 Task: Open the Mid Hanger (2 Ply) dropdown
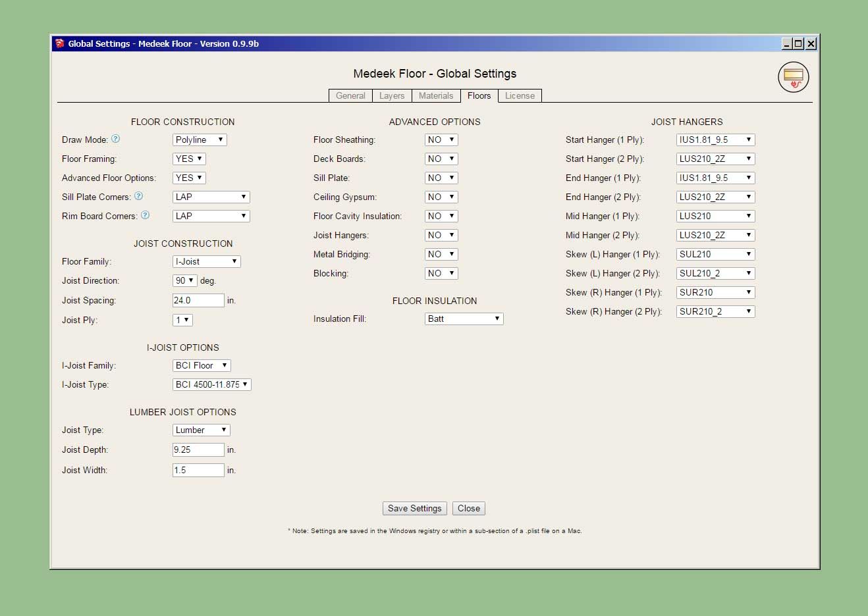[716, 235]
